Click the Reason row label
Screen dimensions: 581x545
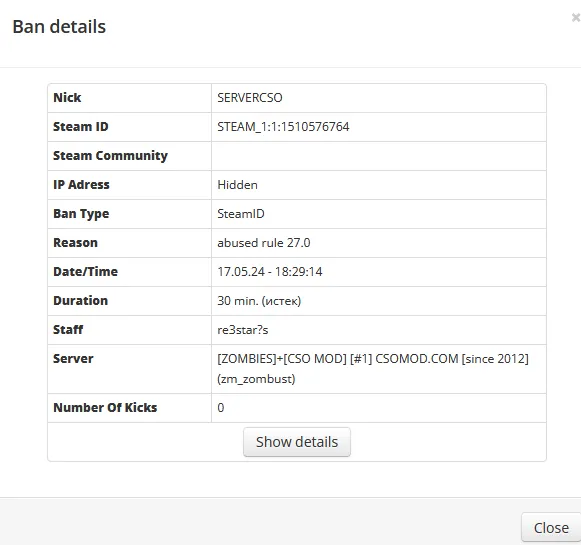[x=76, y=243]
